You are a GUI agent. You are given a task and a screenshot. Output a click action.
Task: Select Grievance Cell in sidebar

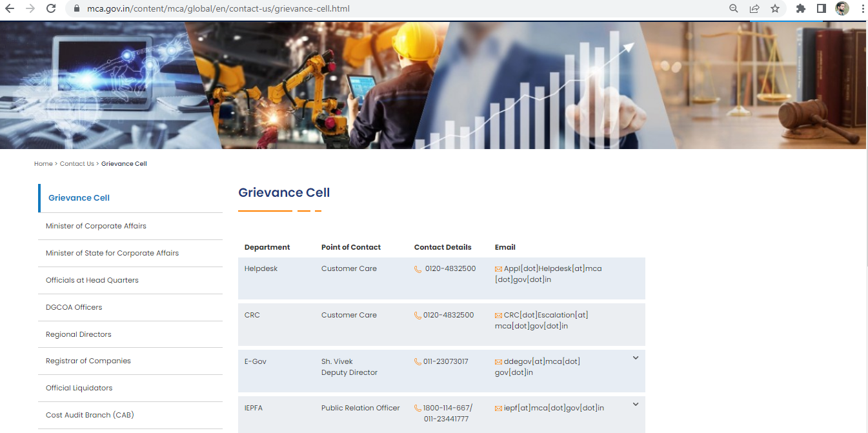[x=130, y=198]
